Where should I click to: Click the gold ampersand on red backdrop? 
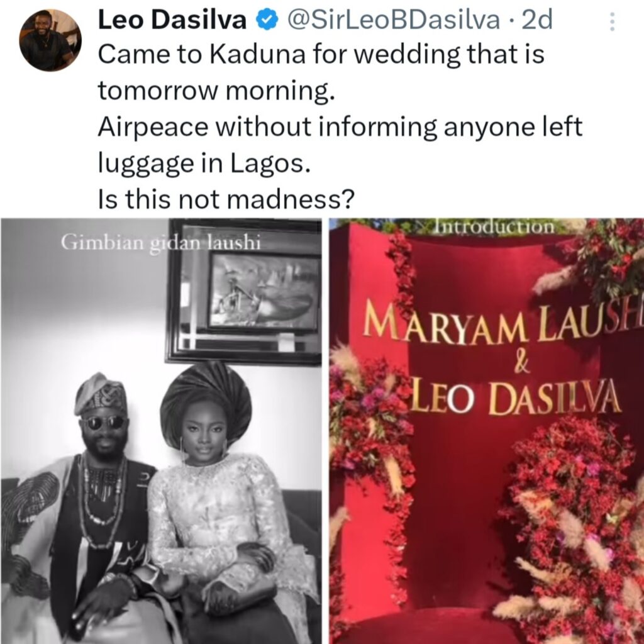(x=521, y=364)
